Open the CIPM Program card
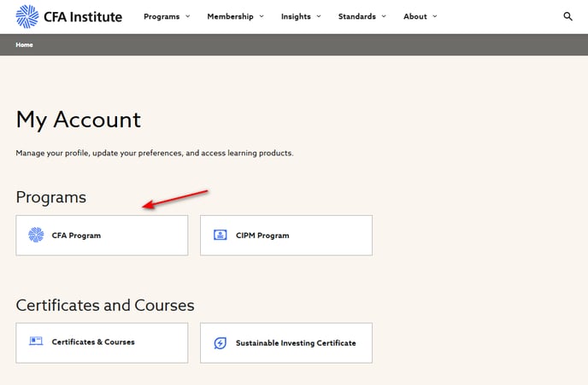 (x=286, y=236)
